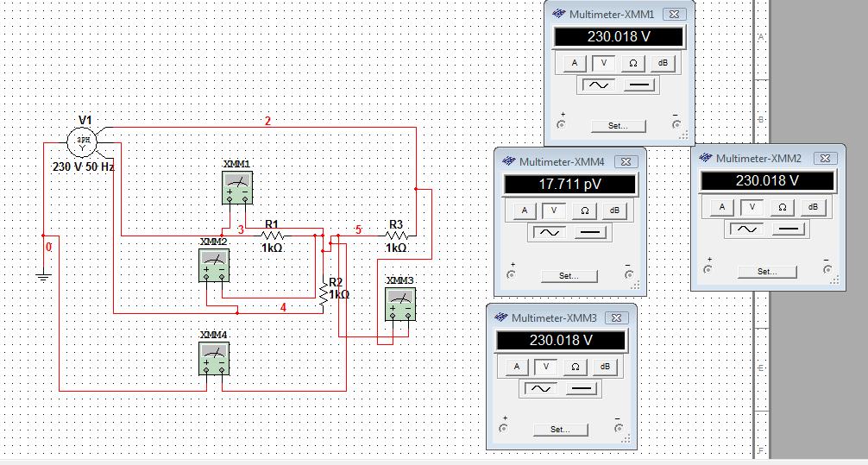This screenshot has height=465, width=868.
Task: Select resistor R1 zigzag symbol
Action: [273, 234]
